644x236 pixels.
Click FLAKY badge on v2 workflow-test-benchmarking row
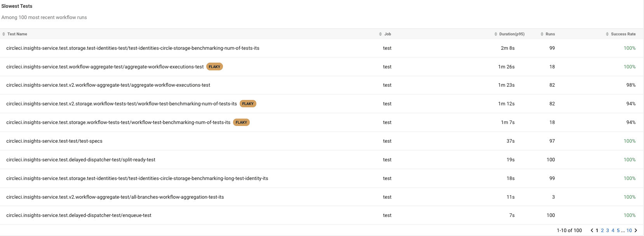pyautogui.click(x=248, y=104)
